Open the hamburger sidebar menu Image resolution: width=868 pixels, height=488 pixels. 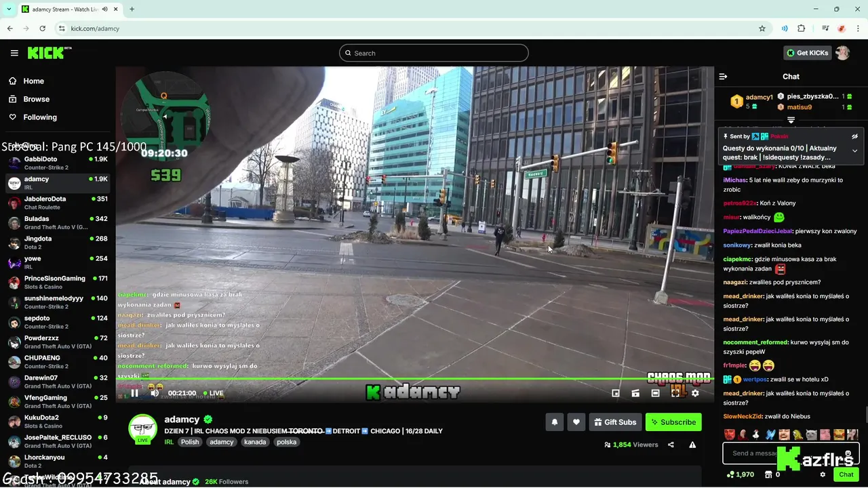pyautogui.click(x=14, y=53)
